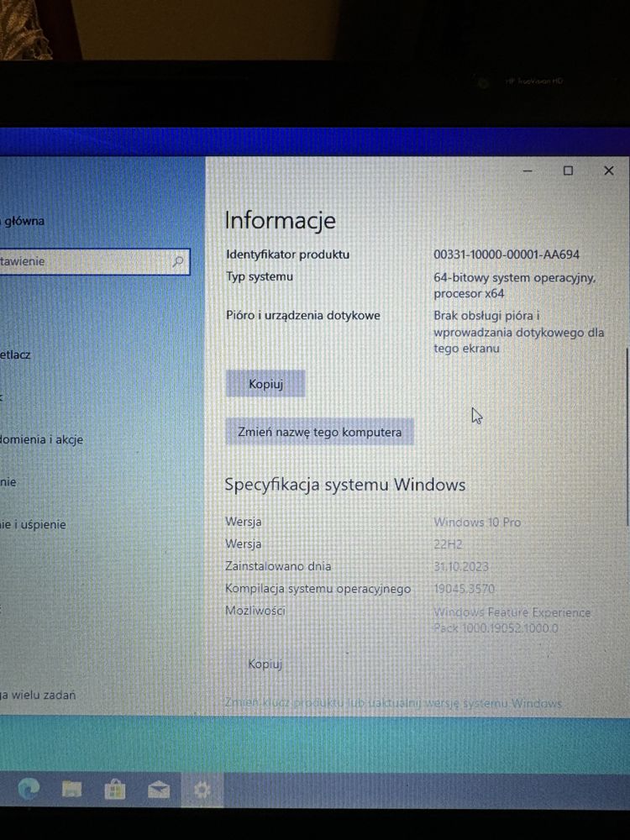Click the Informacje page heading
Screen dimensions: 630x840
coord(281,221)
